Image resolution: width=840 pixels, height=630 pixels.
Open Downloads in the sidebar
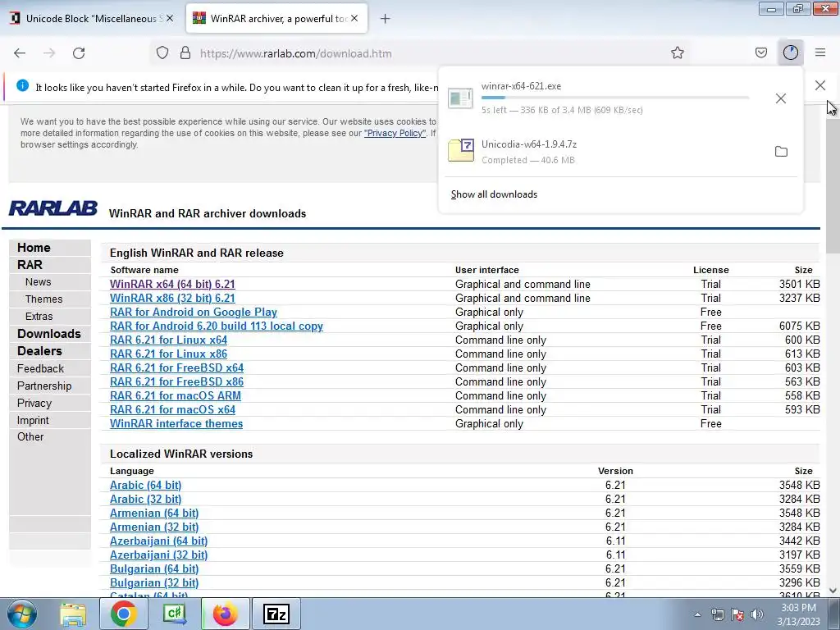(x=48, y=334)
